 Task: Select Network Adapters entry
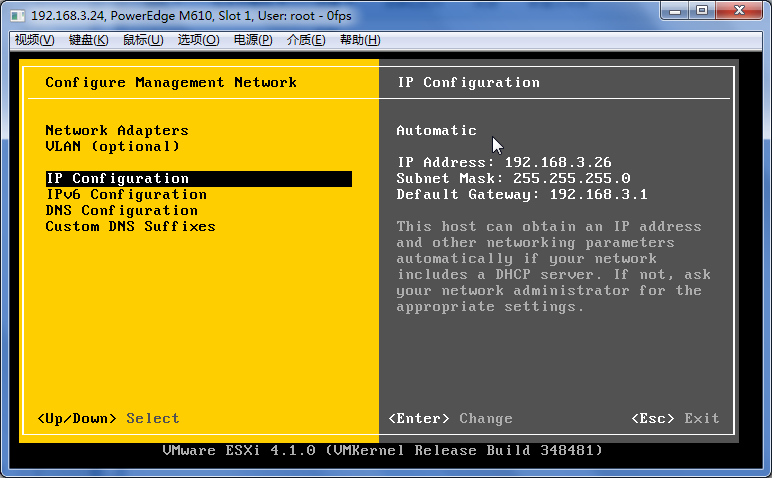click(x=117, y=130)
